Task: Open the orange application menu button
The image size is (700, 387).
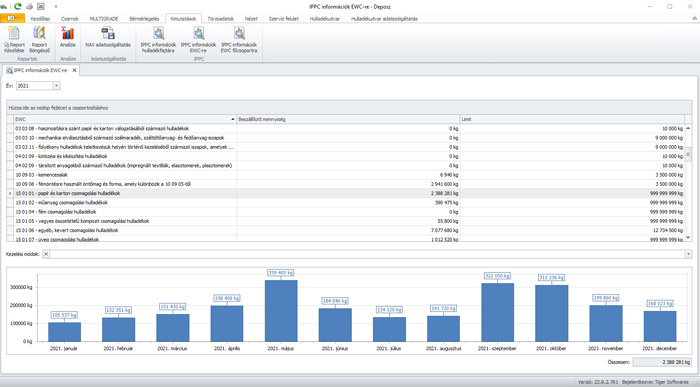Action: [12, 18]
